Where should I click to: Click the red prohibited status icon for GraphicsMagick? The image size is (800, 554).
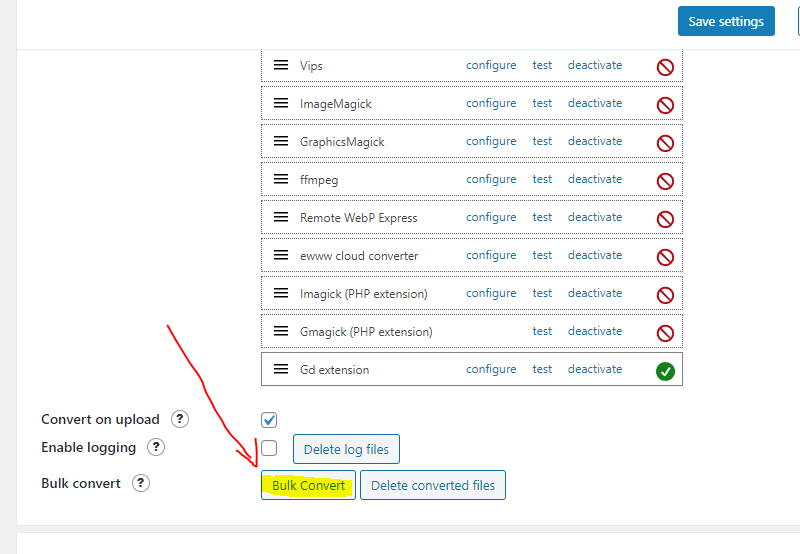coord(665,143)
